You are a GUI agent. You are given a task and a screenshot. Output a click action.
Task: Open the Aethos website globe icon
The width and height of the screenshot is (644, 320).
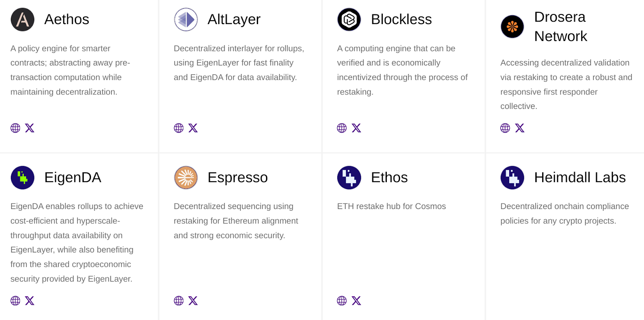[x=15, y=128]
